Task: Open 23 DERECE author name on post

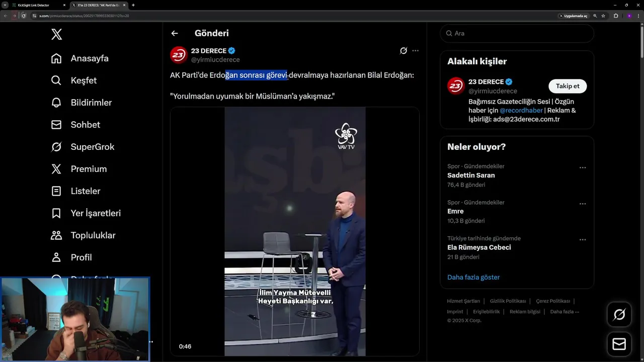Action: pos(209,51)
